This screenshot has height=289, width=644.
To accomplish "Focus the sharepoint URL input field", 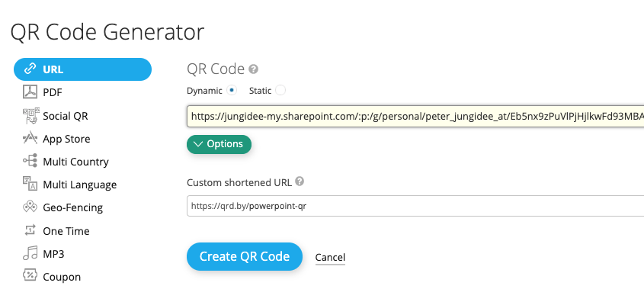I will pyautogui.click(x=415, y=117).
